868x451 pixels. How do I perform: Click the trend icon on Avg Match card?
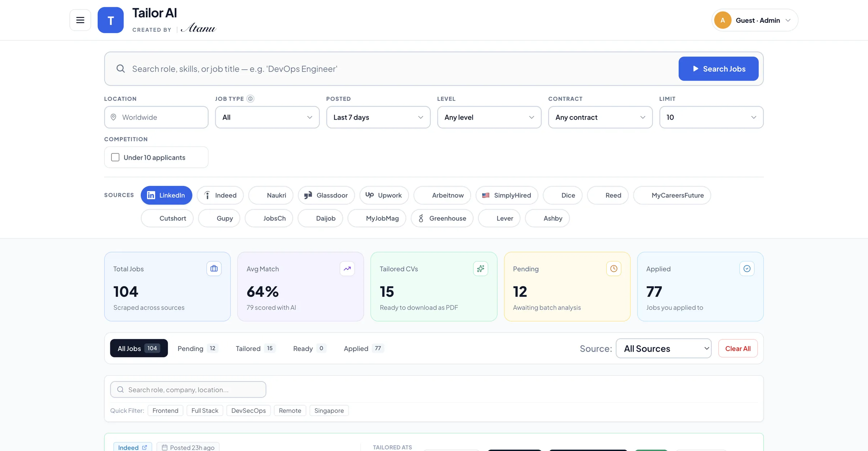347,269
